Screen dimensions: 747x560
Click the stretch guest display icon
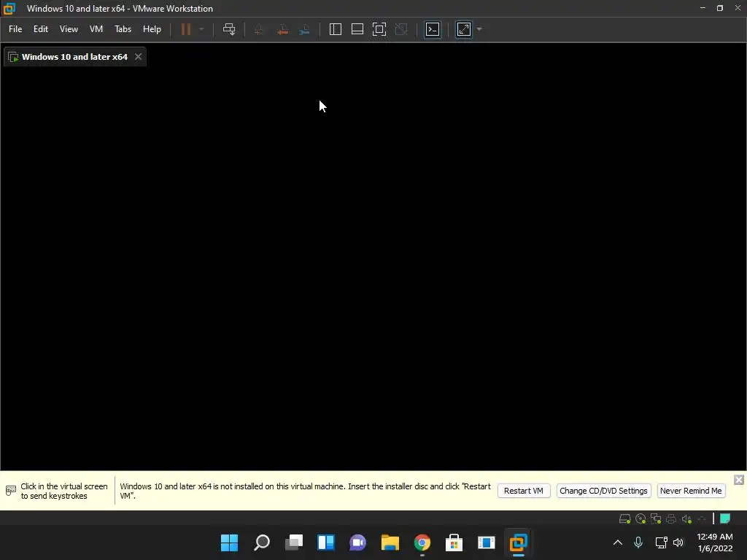463,29
